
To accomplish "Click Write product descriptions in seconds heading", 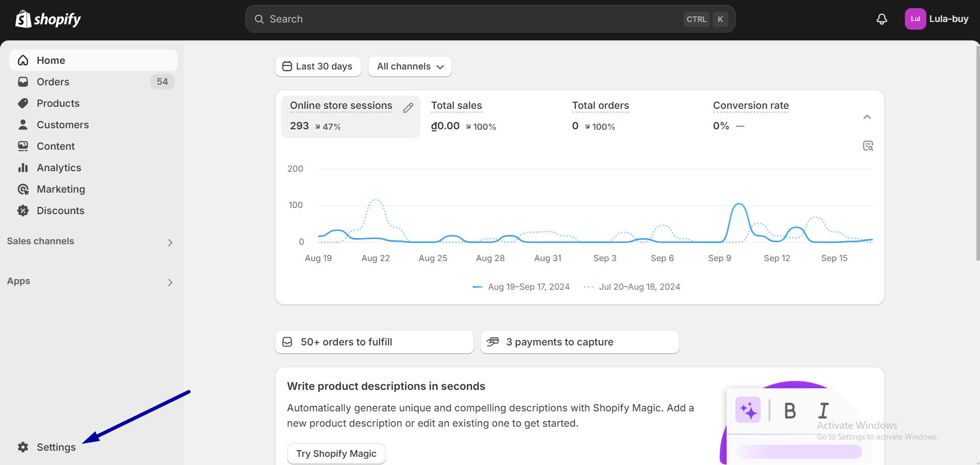I will coord(386,386).
